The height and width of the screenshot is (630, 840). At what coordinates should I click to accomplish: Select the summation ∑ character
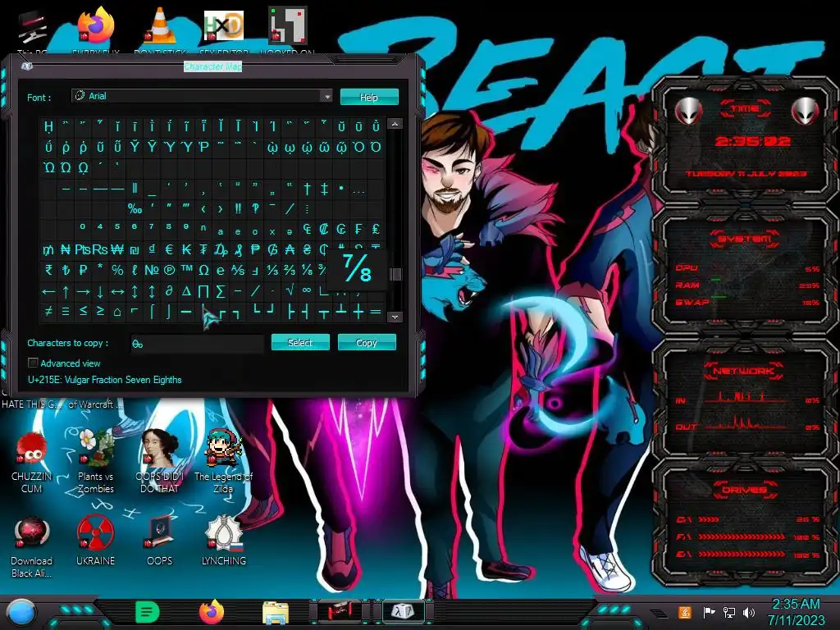221,291
